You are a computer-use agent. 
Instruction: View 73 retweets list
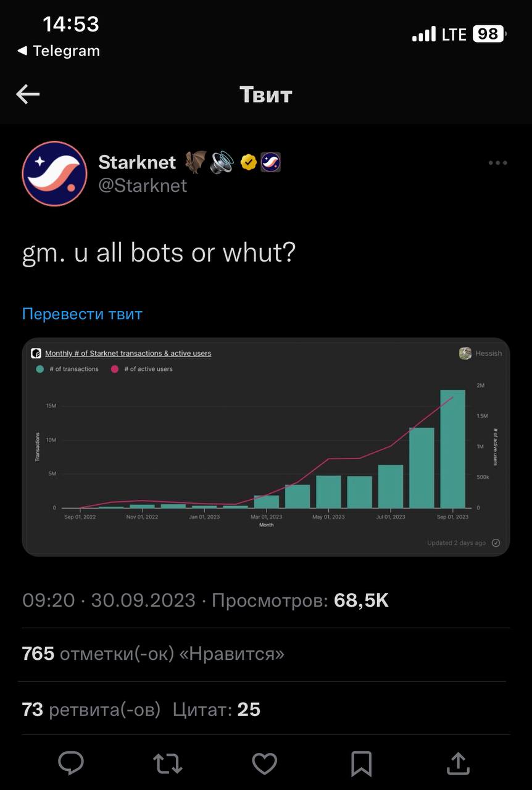point(91,710)
